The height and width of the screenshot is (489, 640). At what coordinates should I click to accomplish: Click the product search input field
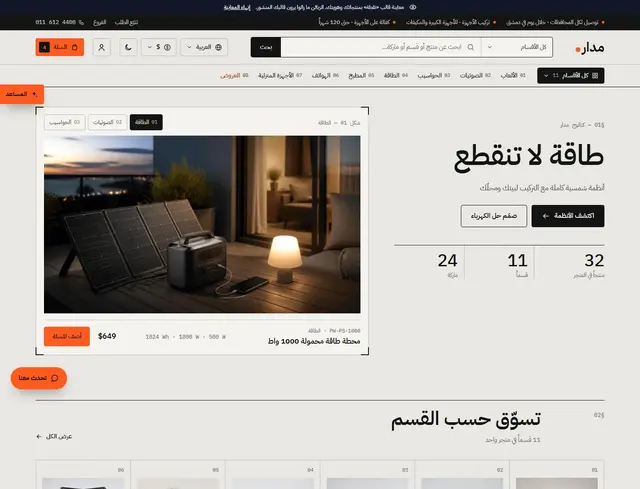(381, 47)
